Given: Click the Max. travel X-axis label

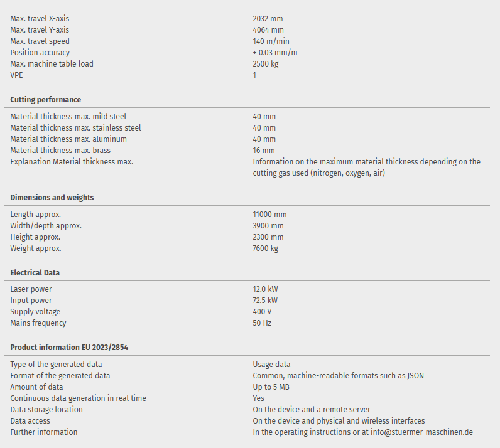Looking at the screenshot, I should (x=40, y=19).
